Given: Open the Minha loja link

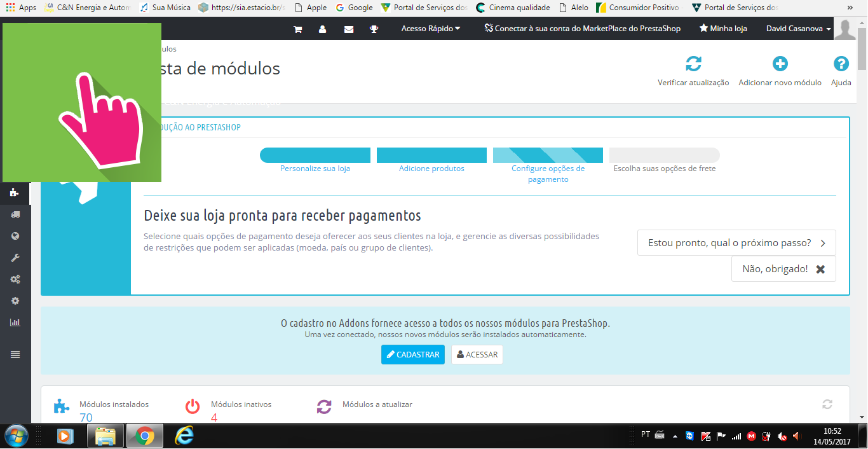Looking at the screenshot, I should tap(723, 29).
